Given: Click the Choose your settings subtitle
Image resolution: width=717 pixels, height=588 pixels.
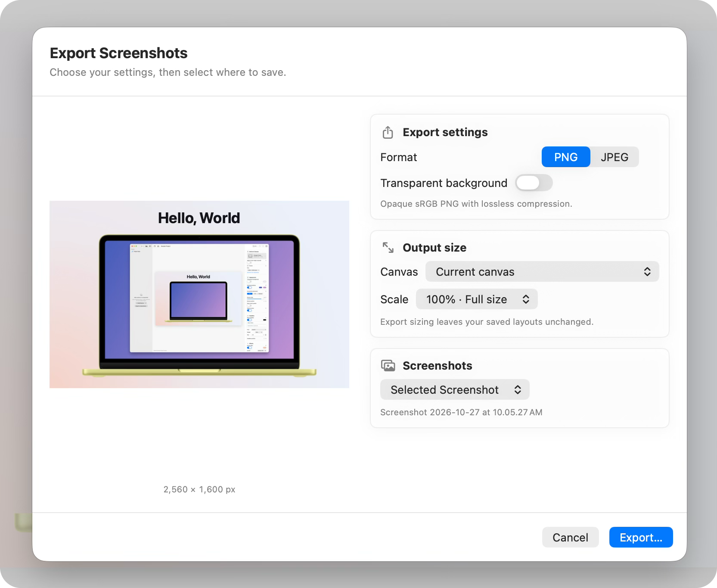Looking at the screenshot, I should (x=168, y=72).
